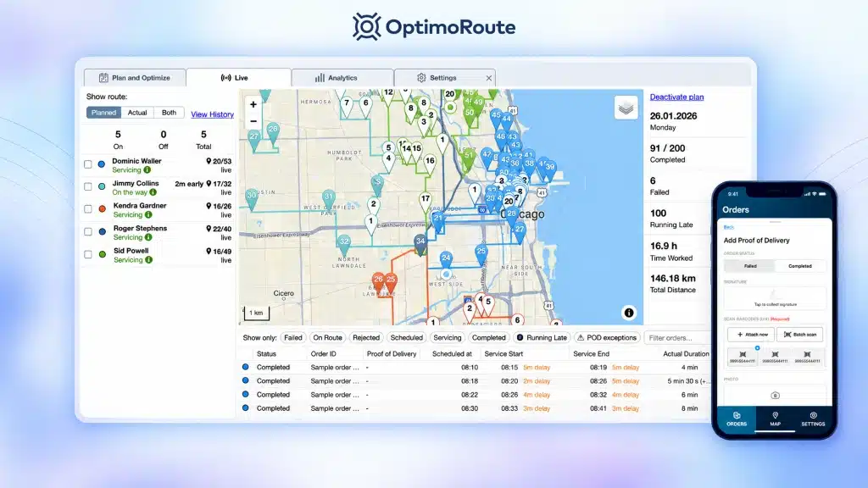The image size is (868, 488).
Task: Filter orders by Scheduled
Action: (406, 337)
